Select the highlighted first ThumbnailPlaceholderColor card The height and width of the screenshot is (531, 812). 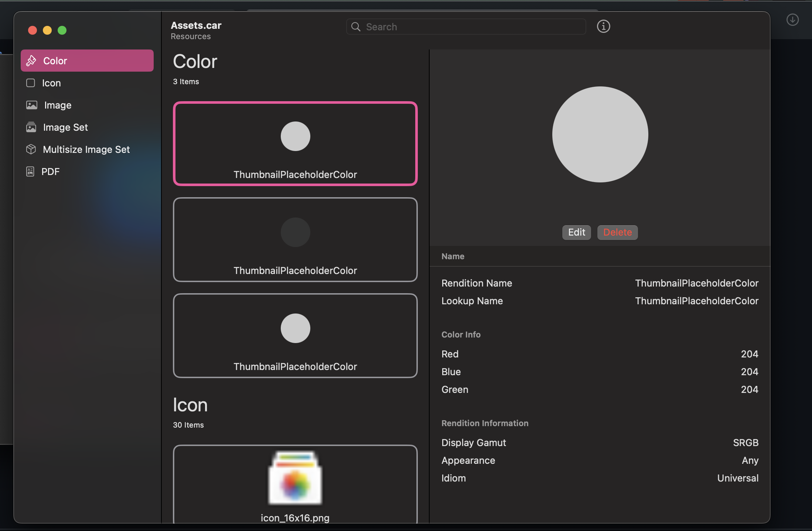pyautogui.click(x=295, y=144)
